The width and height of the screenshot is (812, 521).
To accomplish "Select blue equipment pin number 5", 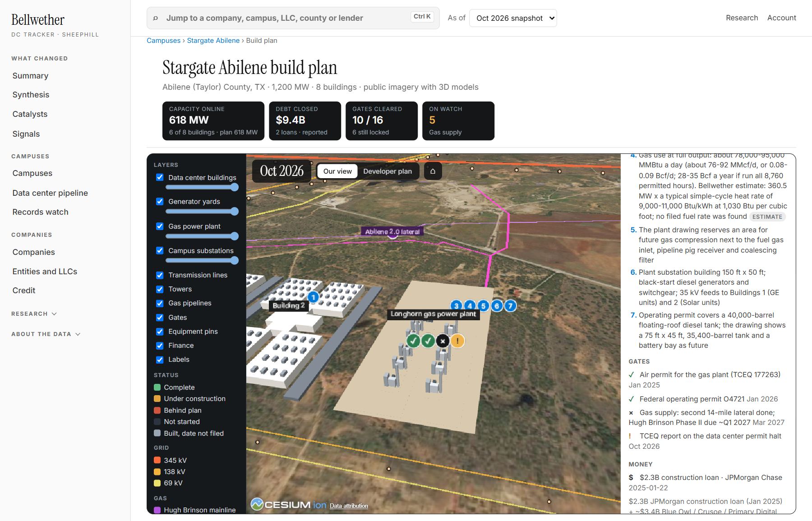I will [x=484, y=306].
